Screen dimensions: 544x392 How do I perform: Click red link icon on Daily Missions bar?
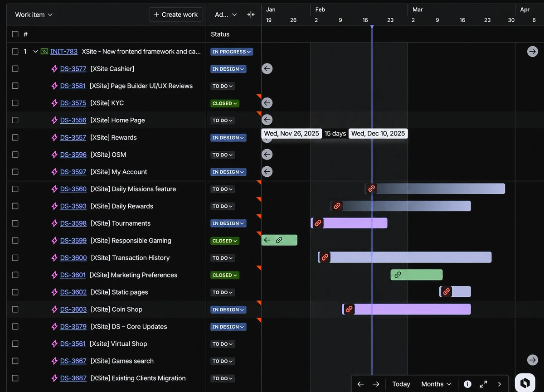(x=371, y=189)
